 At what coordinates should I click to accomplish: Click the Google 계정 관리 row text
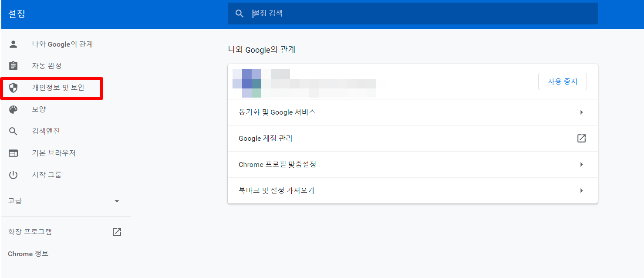(266, 138)
